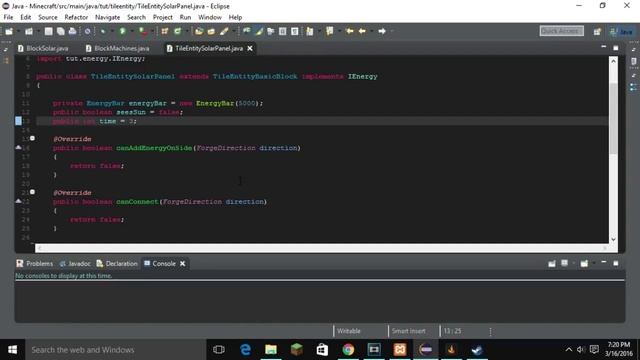640x360 pixels.
Task: Click the New file toolbar icon
Action: coord(9,31)
